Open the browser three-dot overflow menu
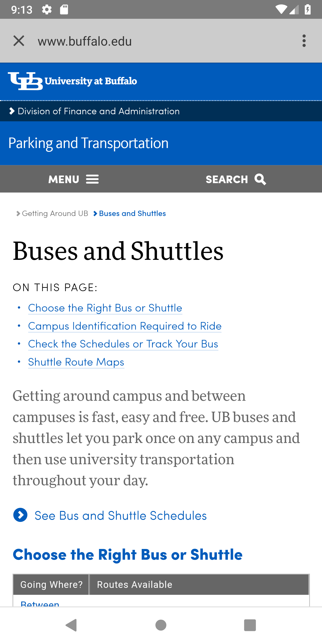Screen dimensions: 322x644 click(304, 41)
